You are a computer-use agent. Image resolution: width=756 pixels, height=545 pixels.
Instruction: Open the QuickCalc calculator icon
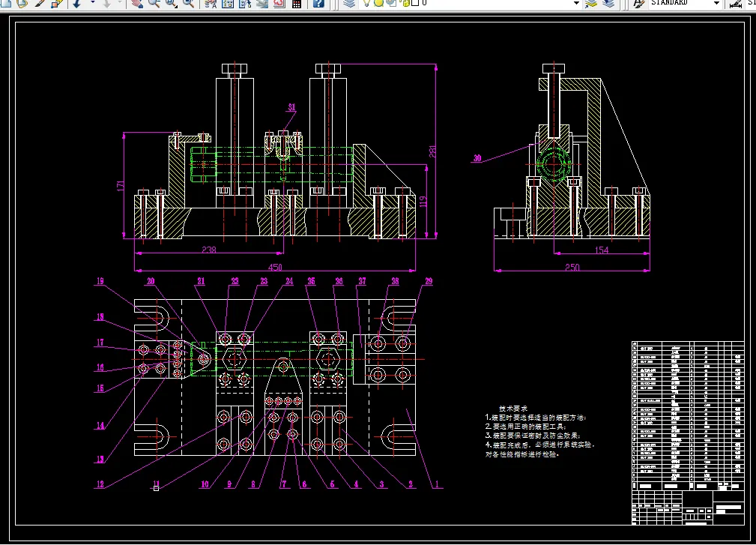pyautogui.click(x=296, y=3)
